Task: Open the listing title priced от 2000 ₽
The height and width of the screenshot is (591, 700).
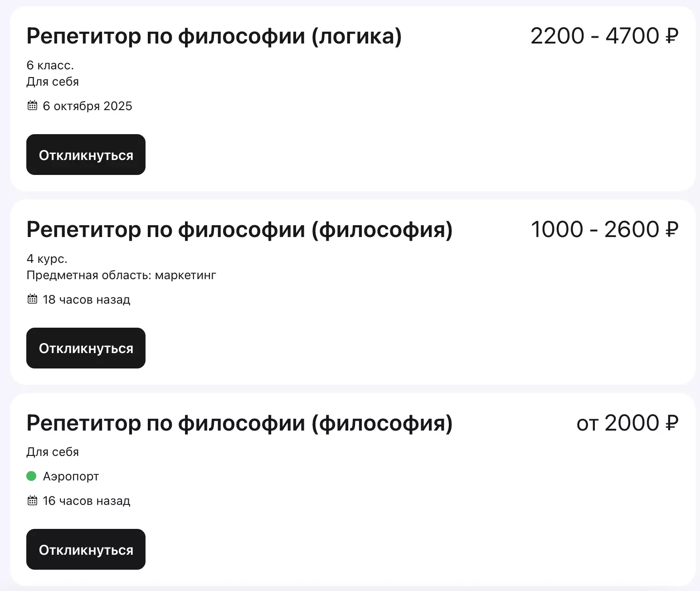Action: pyautogui.click(x=239, y=423)
